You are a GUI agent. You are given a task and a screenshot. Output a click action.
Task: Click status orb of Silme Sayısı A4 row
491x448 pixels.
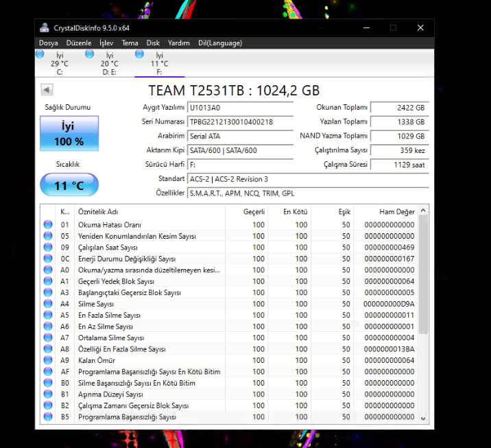48,303
